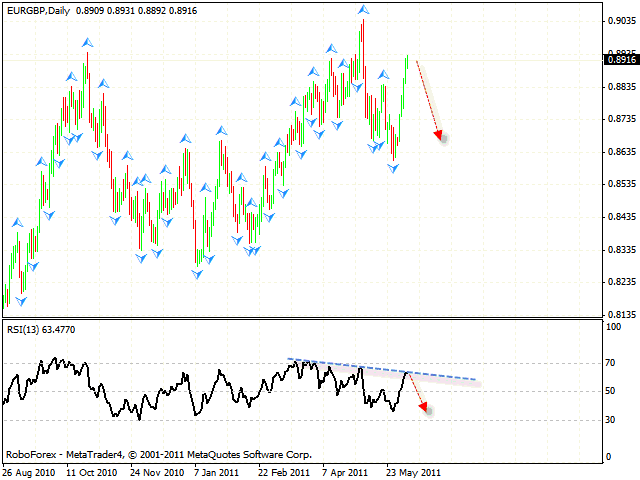Viewport: 640px width, 480px height.
Task: Click the 0.8535 price axis label
Action: (619, 184)
